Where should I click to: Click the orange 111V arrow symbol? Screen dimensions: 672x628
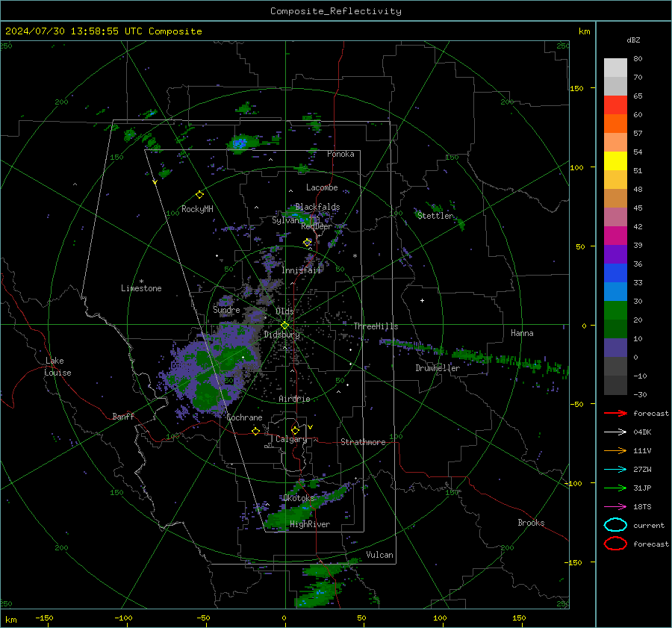pos(615,450)
